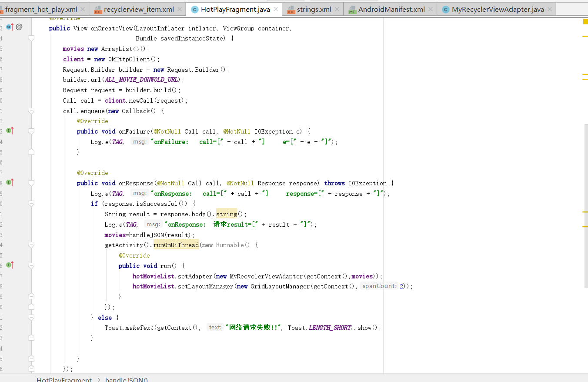Switch to the strings.xml tab
The height and width of the screenshot is (382, 588).
314,9
